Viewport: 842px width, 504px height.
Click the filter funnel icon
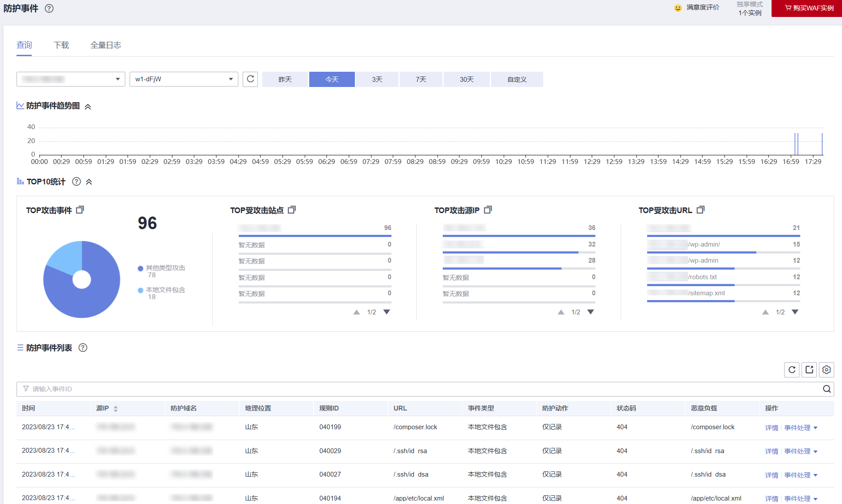[26, 389]
